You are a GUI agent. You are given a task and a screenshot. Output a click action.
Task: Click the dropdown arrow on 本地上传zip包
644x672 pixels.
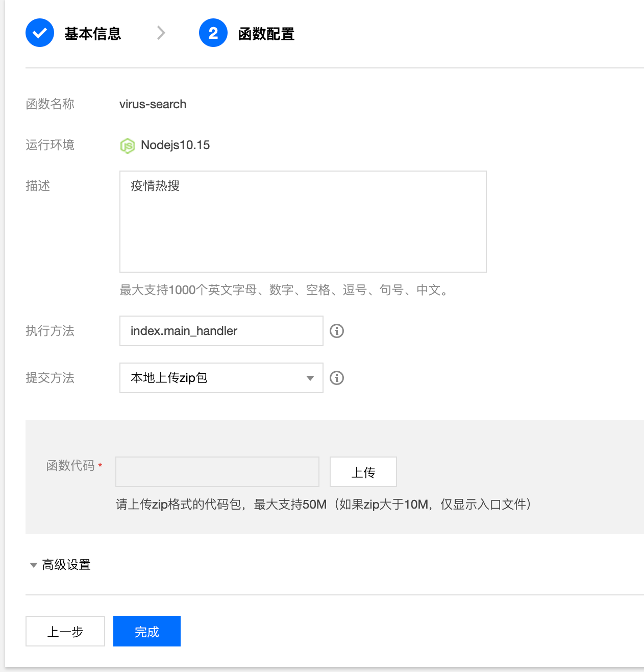click(310, 378)
